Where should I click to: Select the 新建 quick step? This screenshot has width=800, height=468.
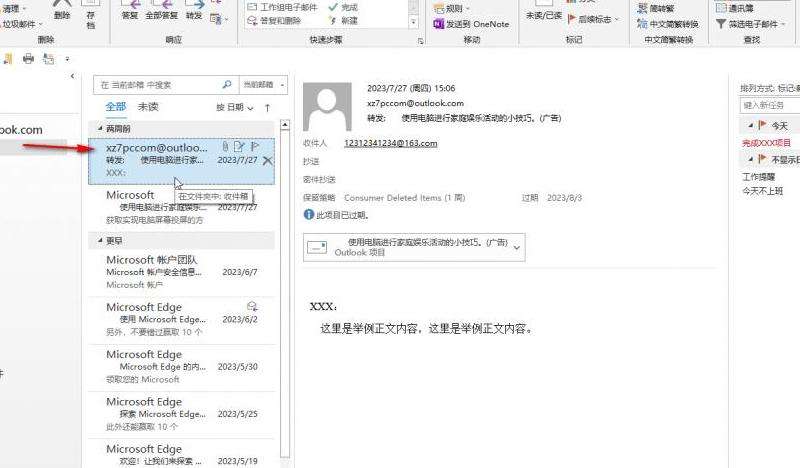pos(343,20)
